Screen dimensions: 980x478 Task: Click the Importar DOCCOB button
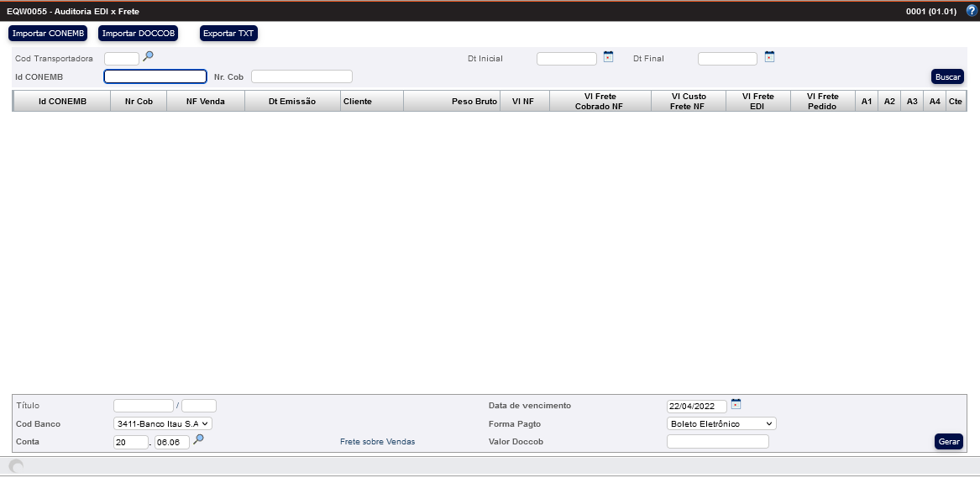coord(138,34)
